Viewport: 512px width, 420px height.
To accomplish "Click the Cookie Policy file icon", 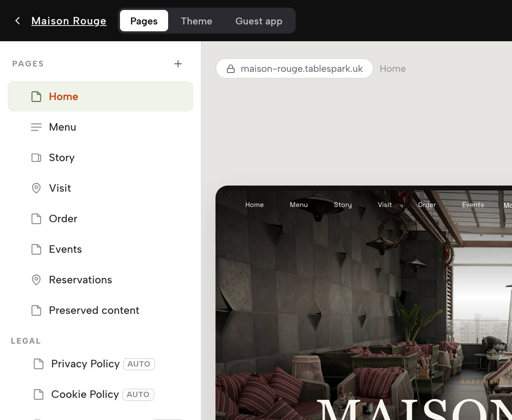I will [39, 394].
